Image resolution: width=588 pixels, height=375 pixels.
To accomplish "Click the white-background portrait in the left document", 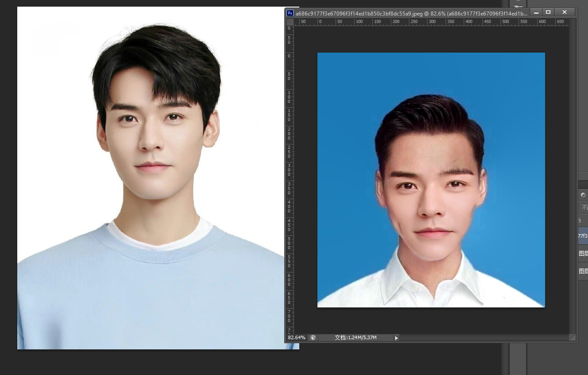I will pyautogui.click(x=150, y=178).
